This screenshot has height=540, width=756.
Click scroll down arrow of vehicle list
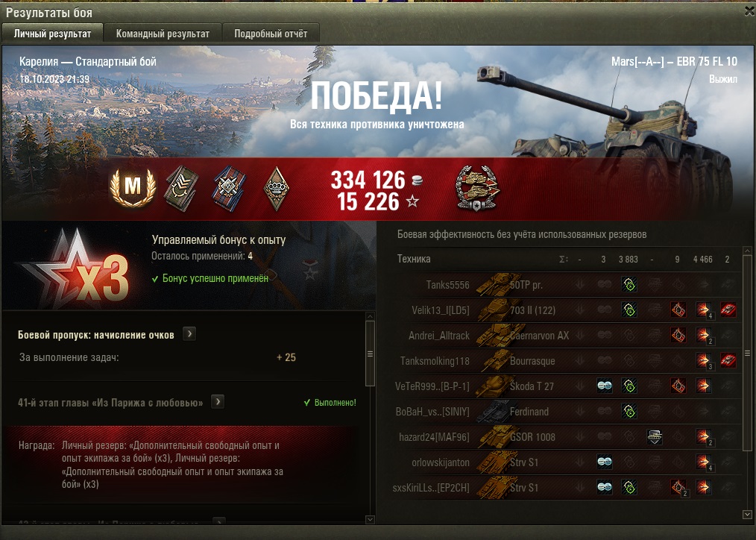pos(747,515)
